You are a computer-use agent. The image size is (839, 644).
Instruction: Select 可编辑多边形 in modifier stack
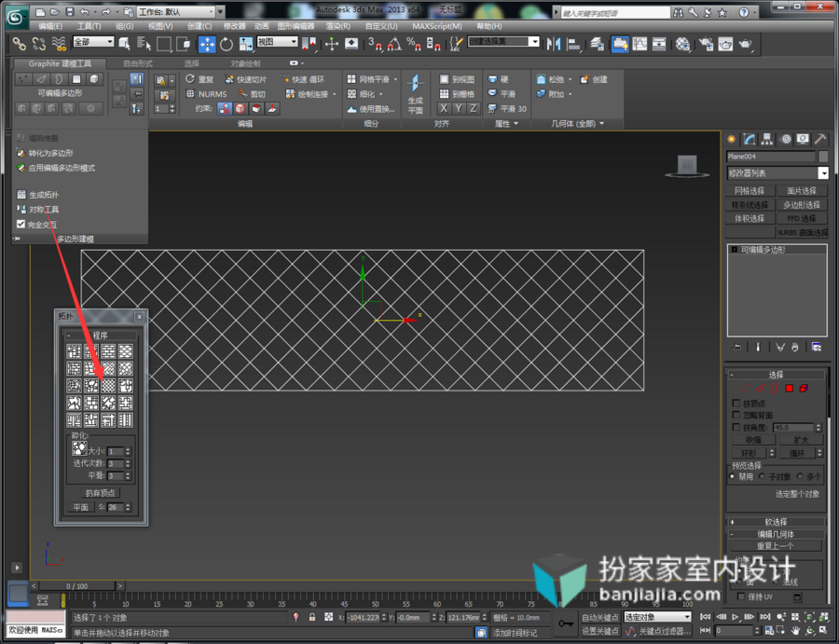tap(763, 250)
